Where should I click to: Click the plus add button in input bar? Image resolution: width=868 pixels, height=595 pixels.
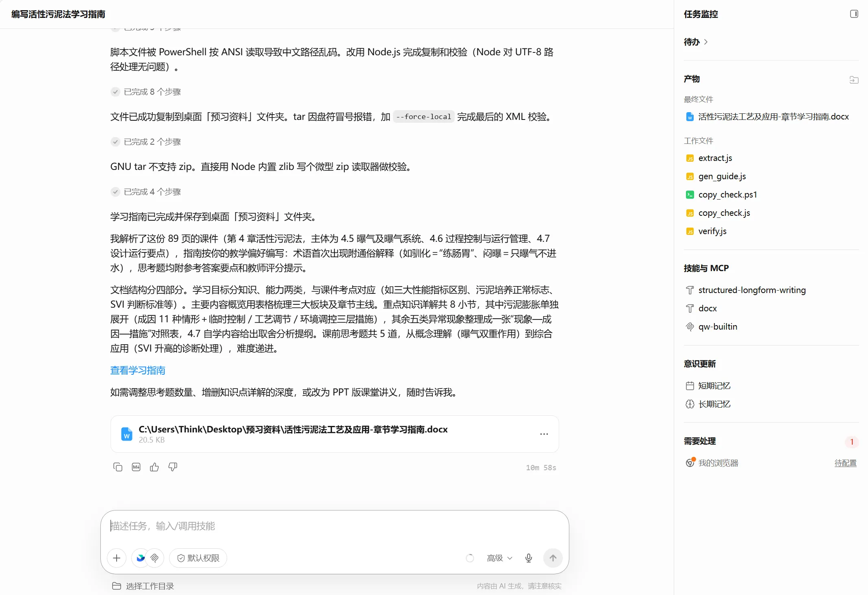[x=117, y=558]
